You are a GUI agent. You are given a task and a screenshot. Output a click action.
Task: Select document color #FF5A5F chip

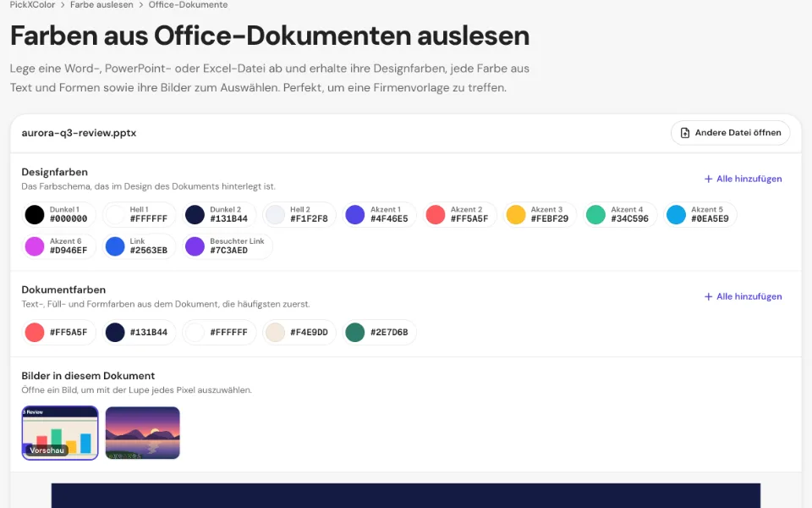click(58, 332)
